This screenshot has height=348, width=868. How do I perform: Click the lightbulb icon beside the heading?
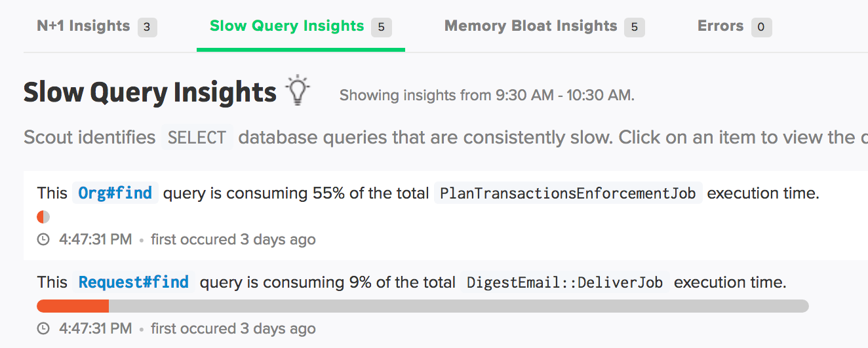coord(298,91)
